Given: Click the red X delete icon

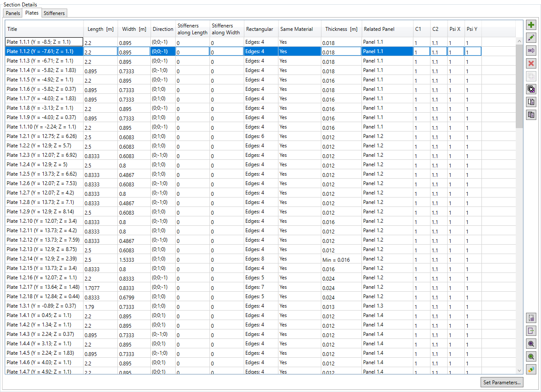Looking at the screenshot, I should tap(531, 63).
